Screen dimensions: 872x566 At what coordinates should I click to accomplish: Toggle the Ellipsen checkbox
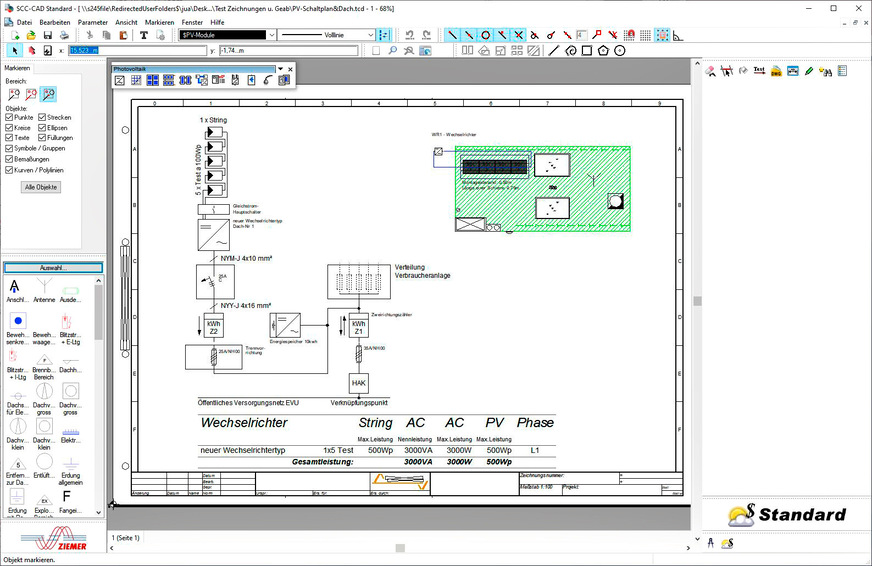[43, 128]
